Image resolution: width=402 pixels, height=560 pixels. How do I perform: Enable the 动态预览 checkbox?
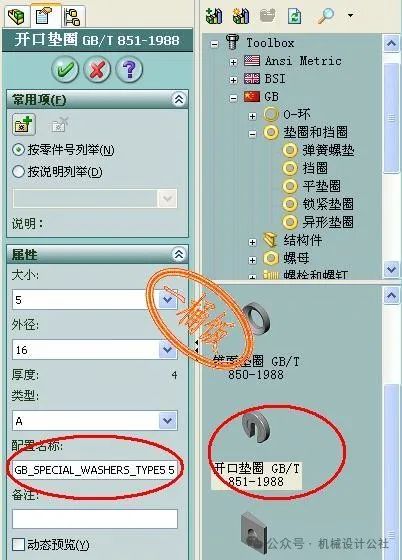tap(18, 545)
